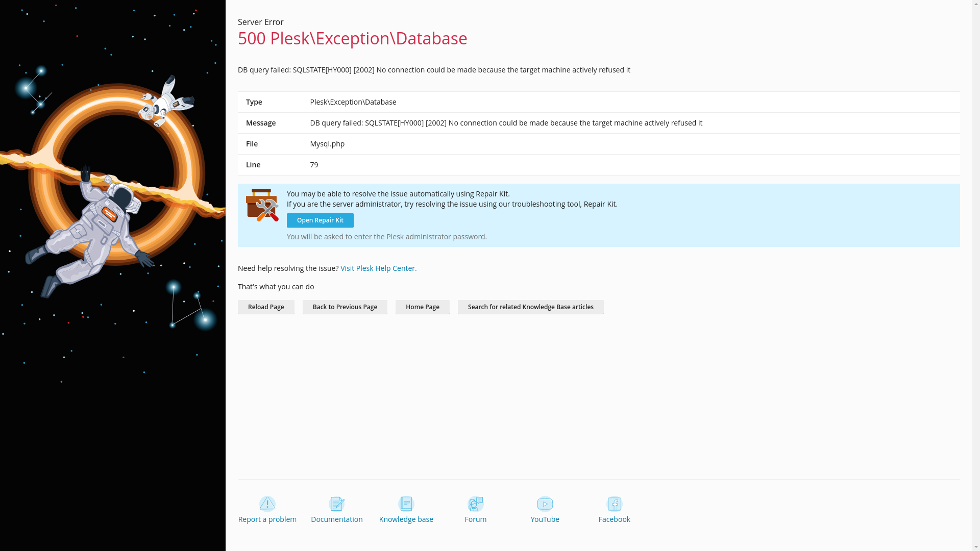Click the Facebook icon in footer
Image resolution: width=980 pixels, height=551 pixels.
(x=614, y=504)
